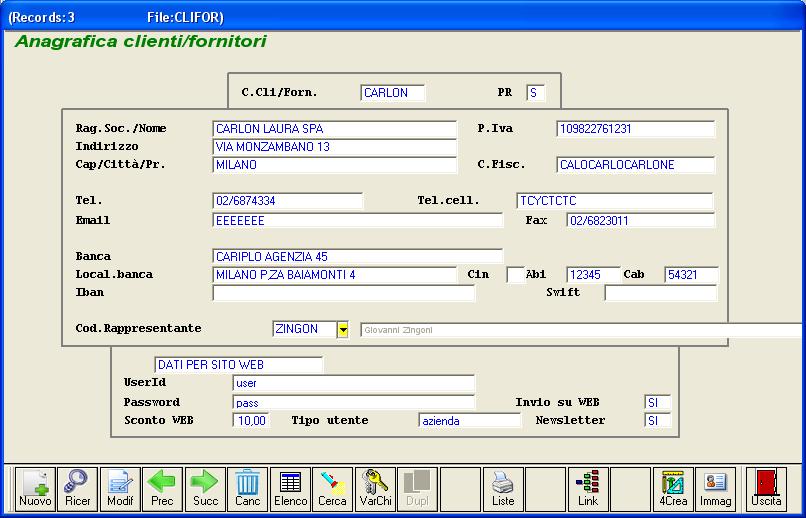Click the Giovanni Zingoni name field
Image resolution: width=806 pixels, height=518 pixels.
(581, 330)
